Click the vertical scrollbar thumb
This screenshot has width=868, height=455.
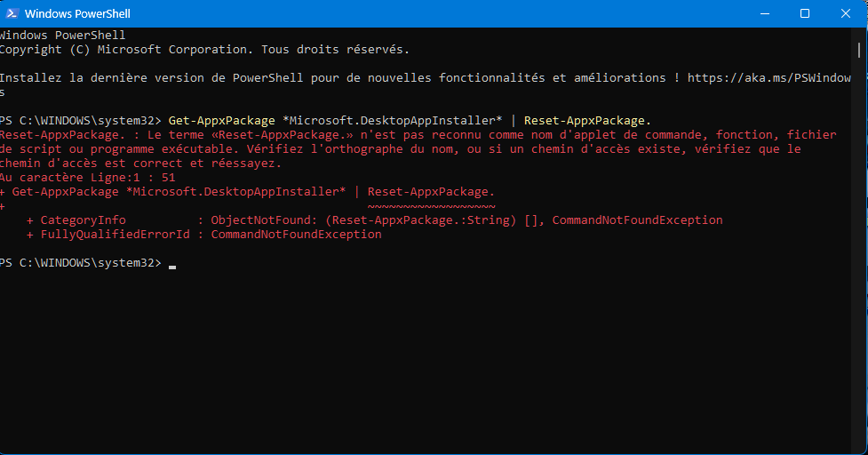pos(859,50)
